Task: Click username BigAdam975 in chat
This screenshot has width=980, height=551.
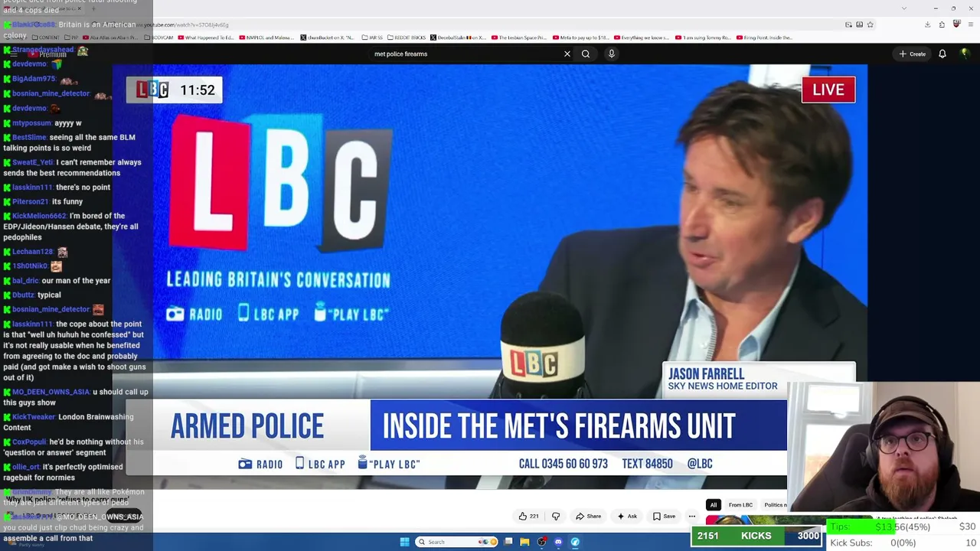Action: pyautogui.click(x=34, y=79)
